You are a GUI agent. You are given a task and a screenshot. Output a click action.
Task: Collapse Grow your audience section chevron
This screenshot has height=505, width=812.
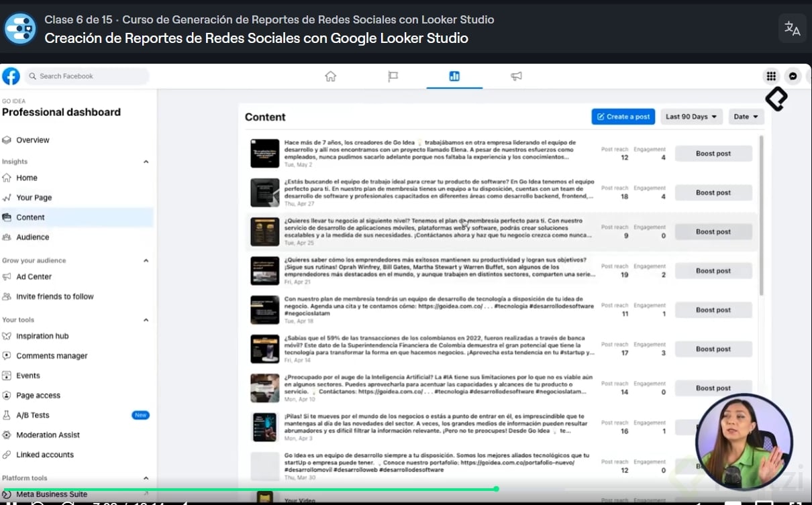pos(146,260)
